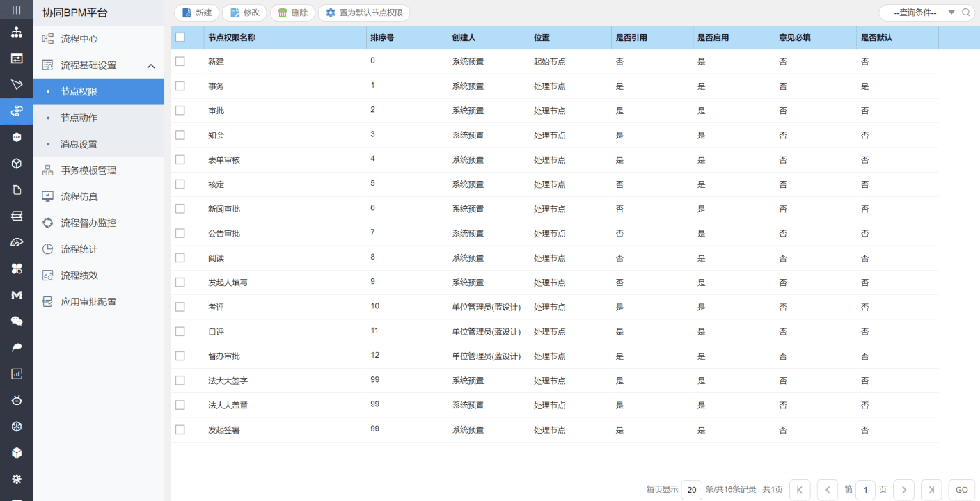Viewport: 980px width, 501px height.
Task: Open the organization chart icon in dark sidebar
Action: [16, 33]
